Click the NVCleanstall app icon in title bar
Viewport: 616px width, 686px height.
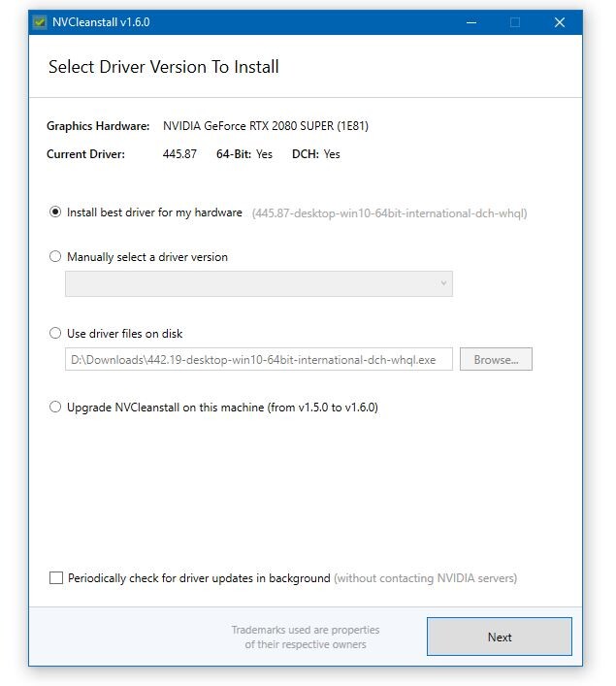click(x=40, y=22)
